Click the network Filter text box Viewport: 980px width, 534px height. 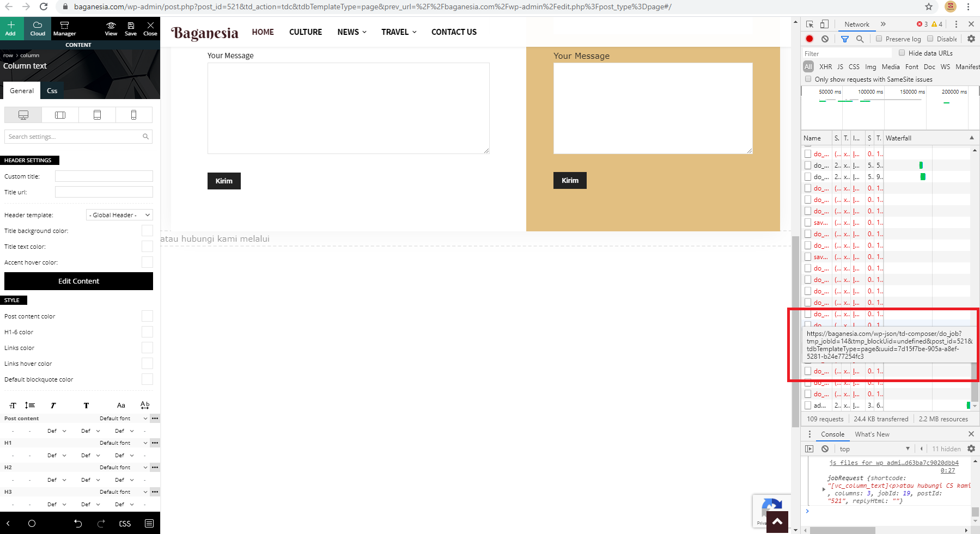click(847, 53)
